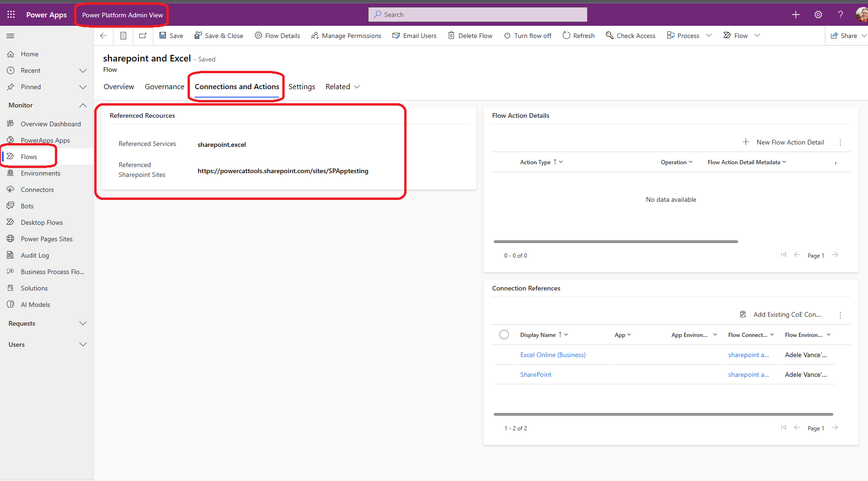Click inside the Search bar
Viewport: 868px width, 481px height.
point(477,14)
